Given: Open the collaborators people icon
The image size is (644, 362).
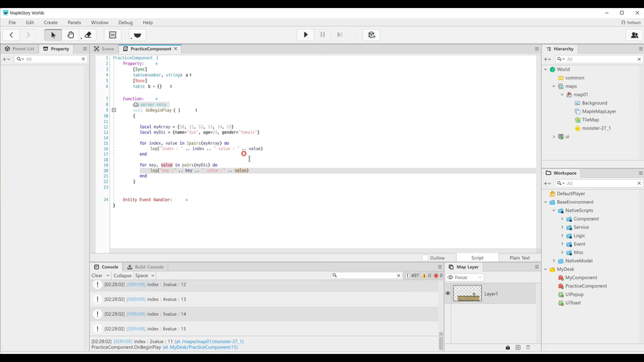Looking at the screenshot, I should coord(635,35).
